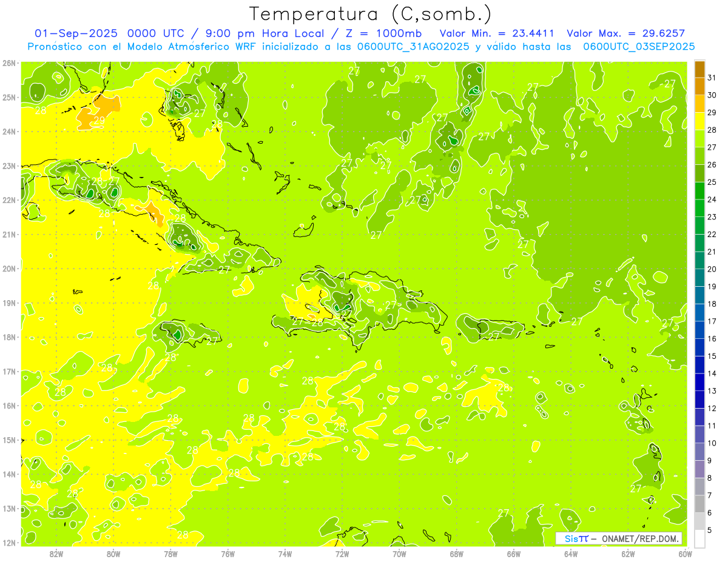The height and width of the screenshot is (562, 728).
Task: Click the '60W' longitude axis label
Action: (685, 554)
